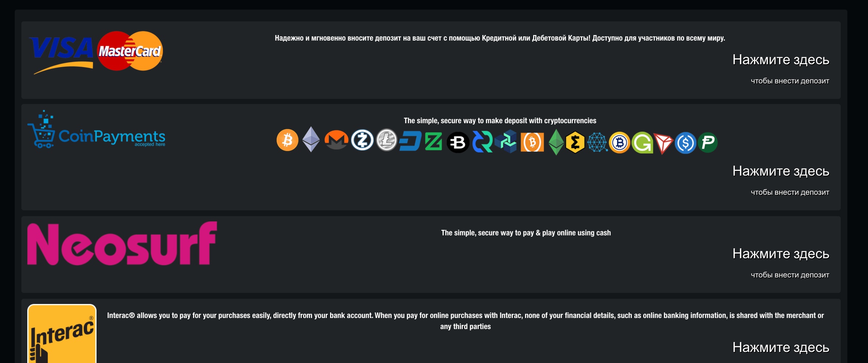This screenshot has height=363, width=868.
Task: Select the green Zcoin Z icon
Action: pos(433,142)
